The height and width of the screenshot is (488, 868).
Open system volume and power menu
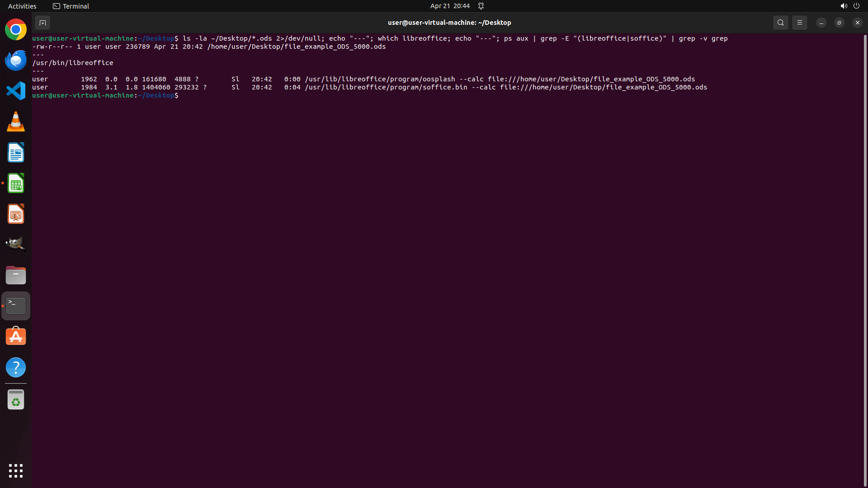(x=849, y=6)
